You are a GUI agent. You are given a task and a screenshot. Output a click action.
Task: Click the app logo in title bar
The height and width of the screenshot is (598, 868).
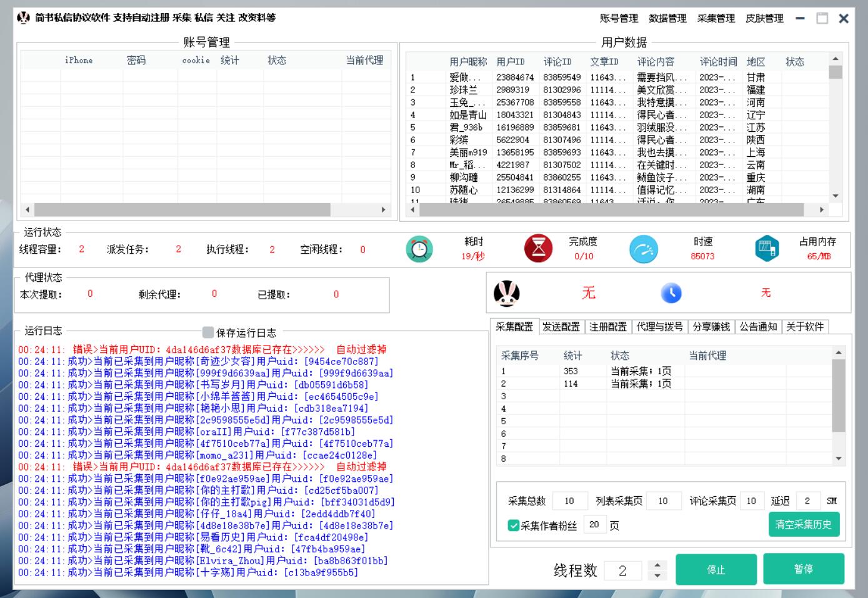coord(24,17)
